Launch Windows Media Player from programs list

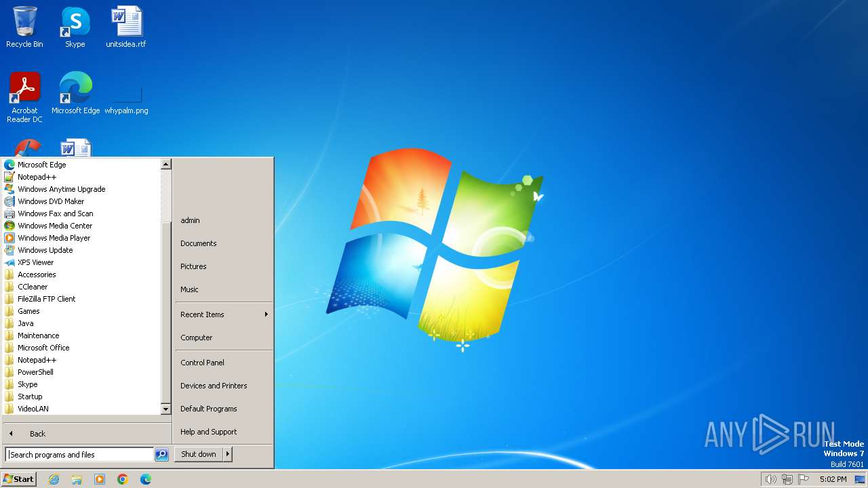54,238
